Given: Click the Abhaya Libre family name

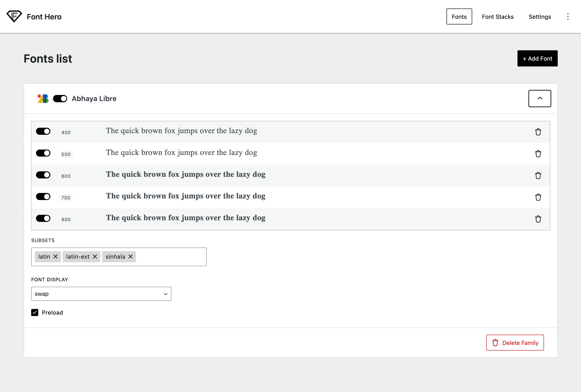Looking at the screenshot, I should click(94, 99).
